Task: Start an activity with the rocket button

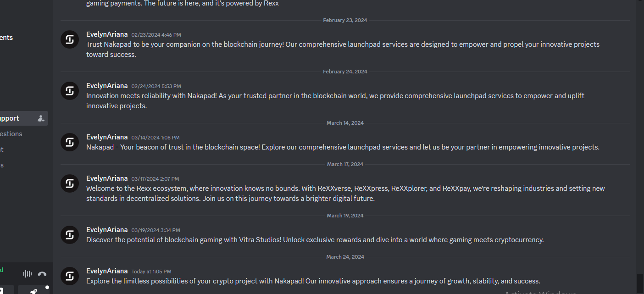Action: [33, 291]
